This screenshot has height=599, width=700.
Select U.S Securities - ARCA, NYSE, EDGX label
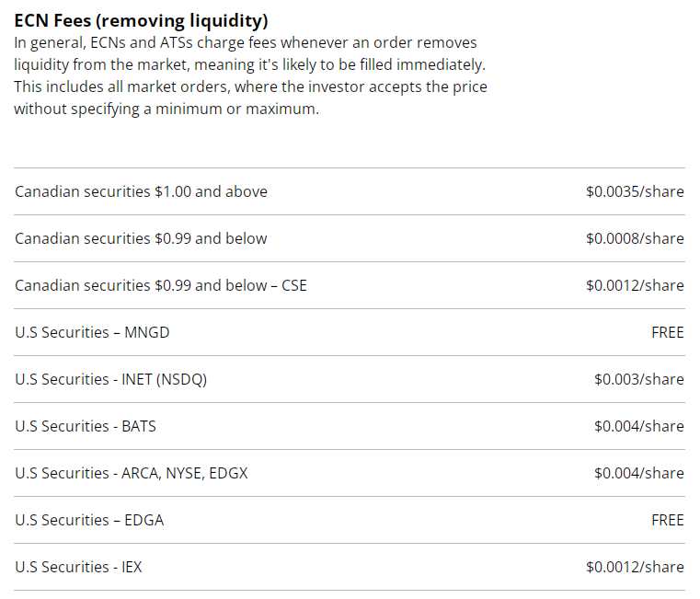click(132, 473)
